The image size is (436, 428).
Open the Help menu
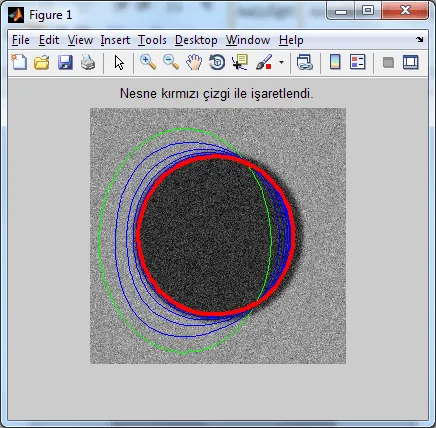pos(291,40)
